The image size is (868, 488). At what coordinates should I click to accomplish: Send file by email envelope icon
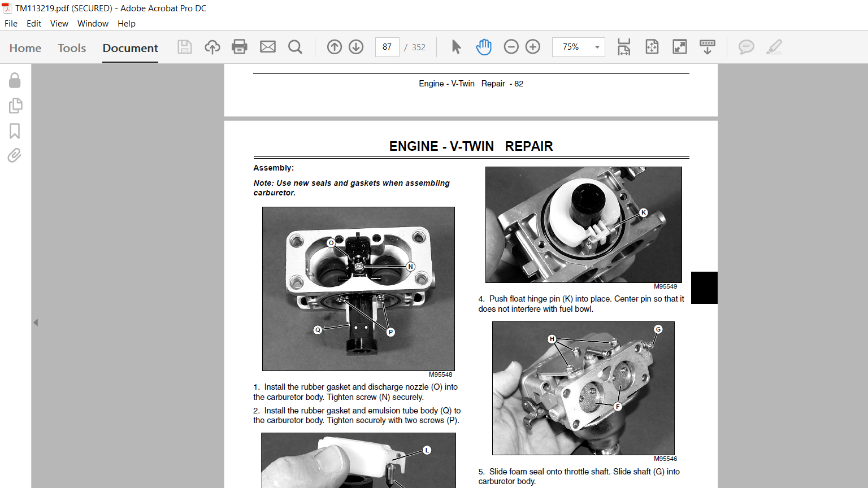268,47
